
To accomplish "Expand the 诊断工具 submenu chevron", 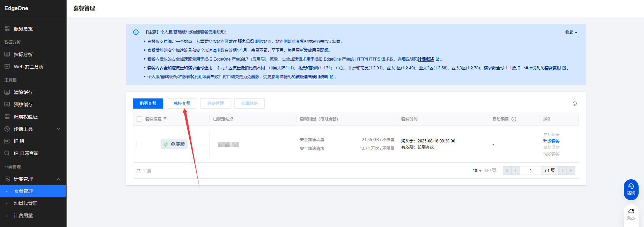I will coord(58,129).
